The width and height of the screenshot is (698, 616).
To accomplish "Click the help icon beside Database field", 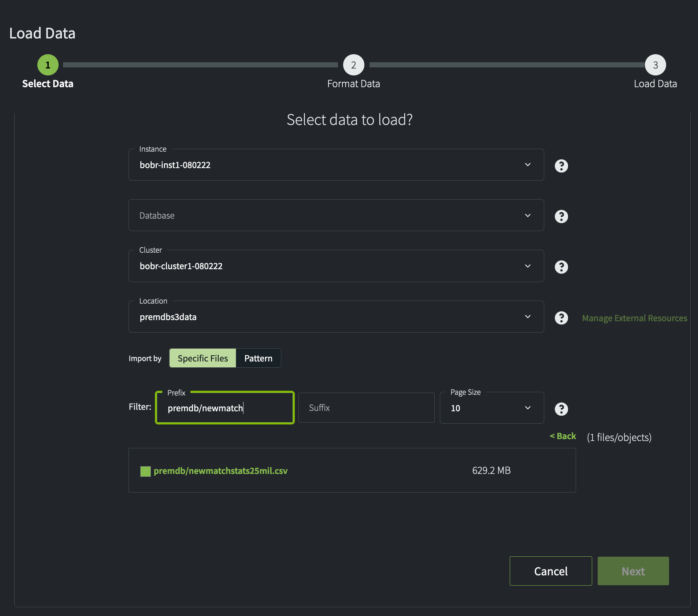I will pos(561,216).
